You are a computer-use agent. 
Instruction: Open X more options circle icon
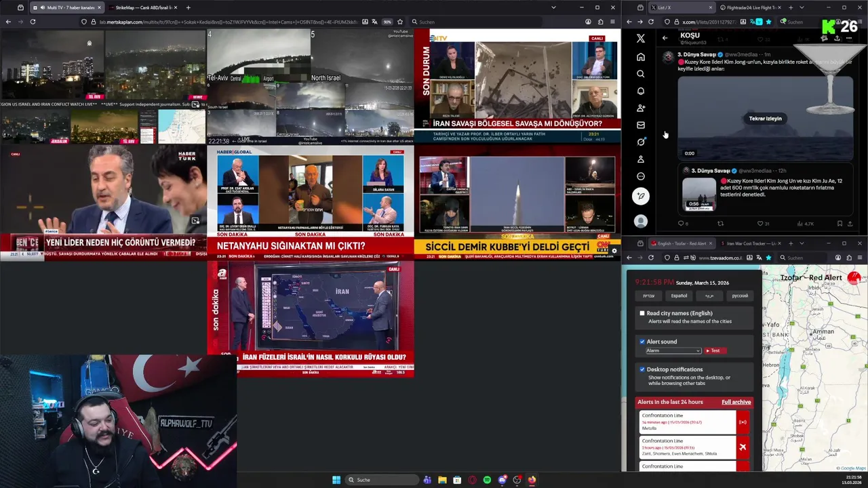(641, 176)
